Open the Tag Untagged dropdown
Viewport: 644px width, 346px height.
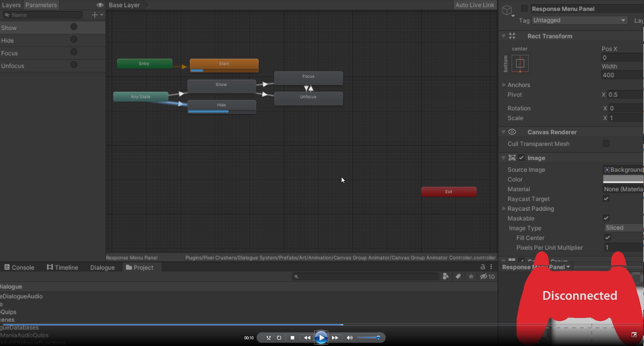point(579,20)
